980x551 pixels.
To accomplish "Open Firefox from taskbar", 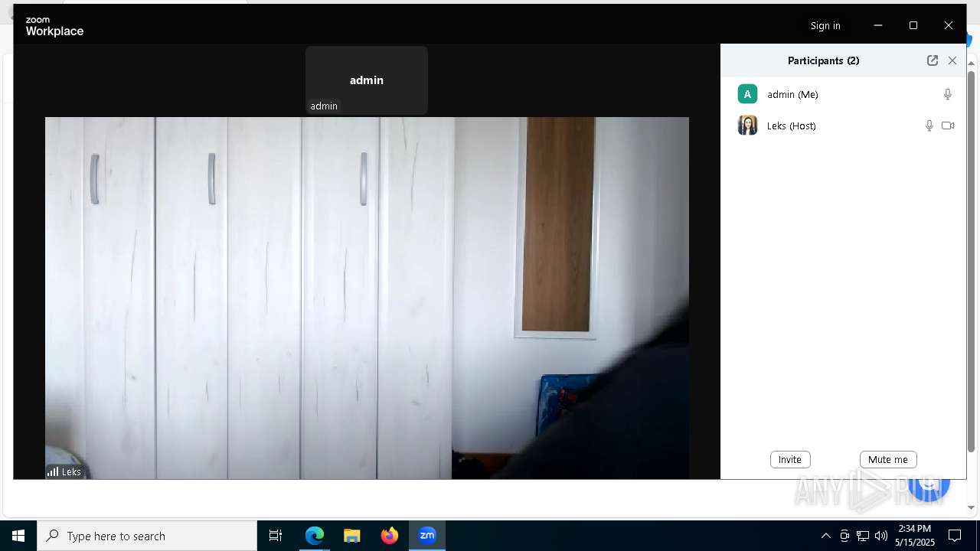I will (390, 536).
